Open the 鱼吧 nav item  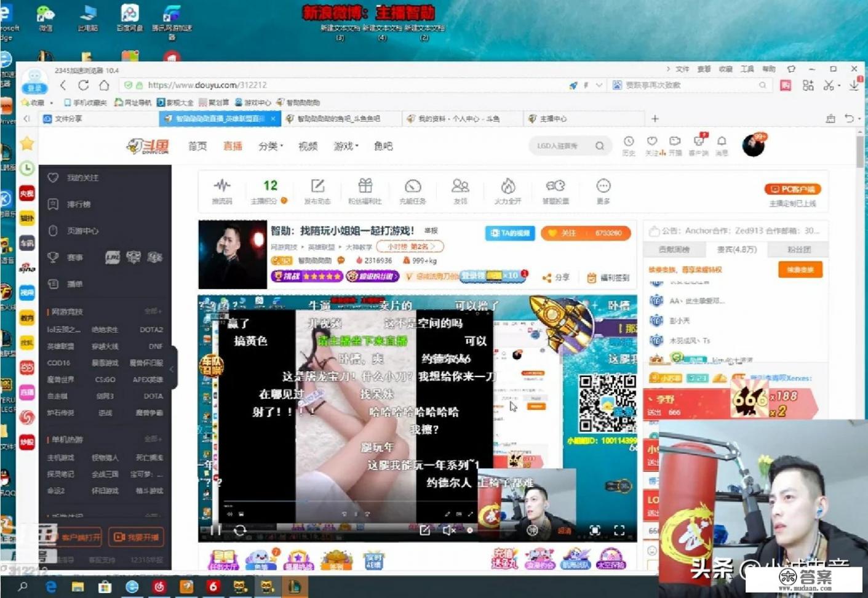pyautogui.click(x=383, y=146)
